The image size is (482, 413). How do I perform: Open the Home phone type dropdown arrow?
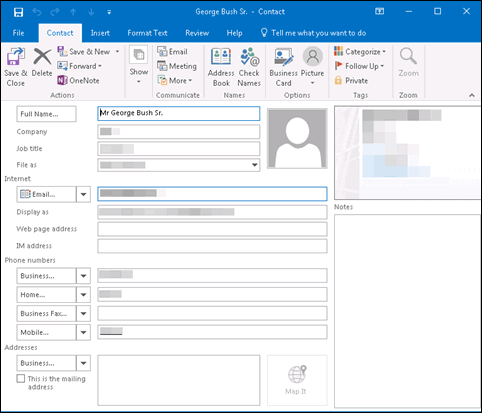click(x=83, y=295)
